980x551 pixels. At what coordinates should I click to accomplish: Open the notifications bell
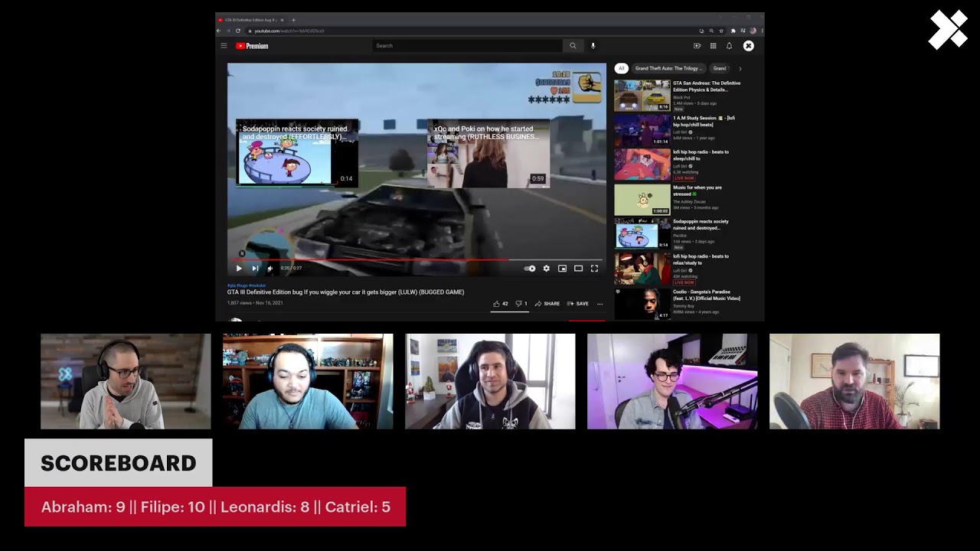(x=729, y=46)
